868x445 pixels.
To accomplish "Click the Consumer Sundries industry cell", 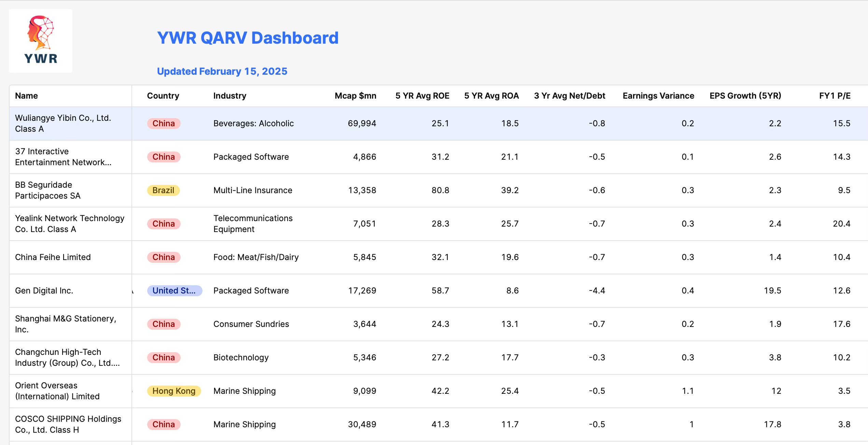I will 251,324.
